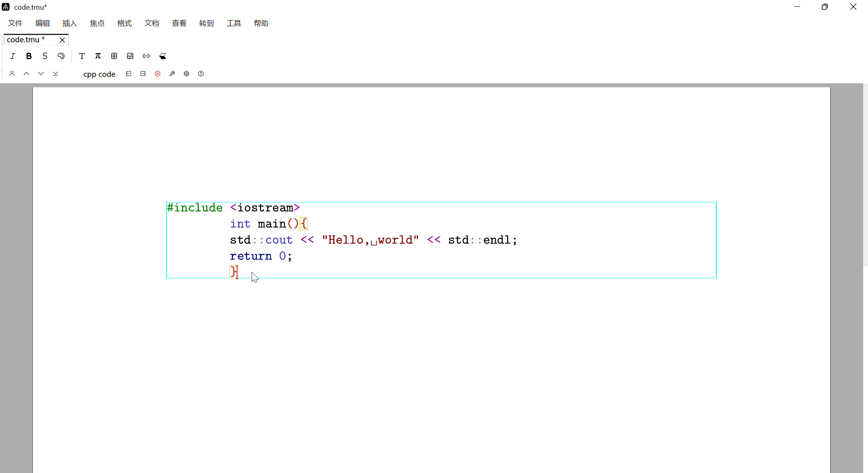This screenshot has height=473, width=868.
Task: Open the 格式 (Format) menu
Action: coord(124,23)
